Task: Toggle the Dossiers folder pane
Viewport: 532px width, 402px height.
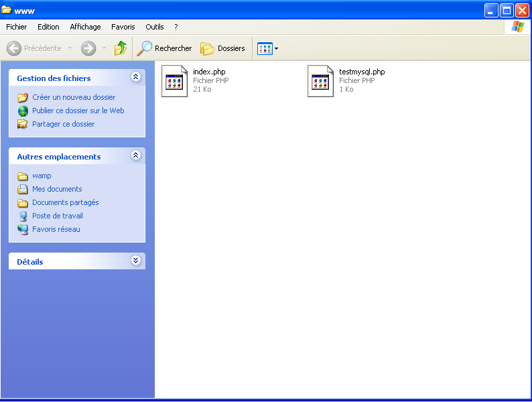Action: (x=222, y=48)
